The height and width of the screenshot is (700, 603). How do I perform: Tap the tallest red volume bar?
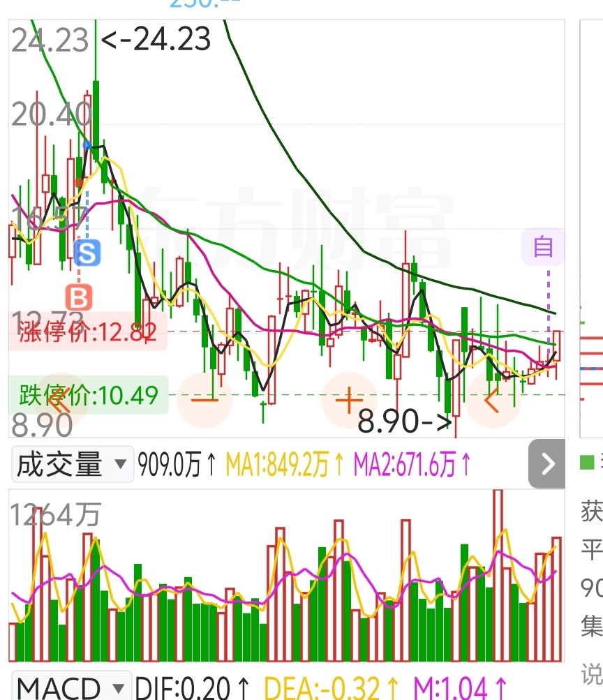[x=498, y=576]
